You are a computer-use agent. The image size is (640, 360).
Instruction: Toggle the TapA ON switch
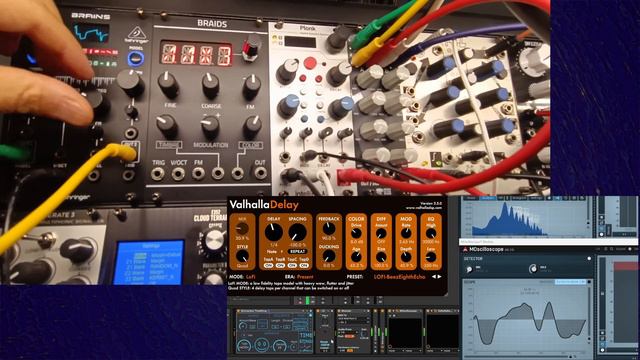[268, 265]
